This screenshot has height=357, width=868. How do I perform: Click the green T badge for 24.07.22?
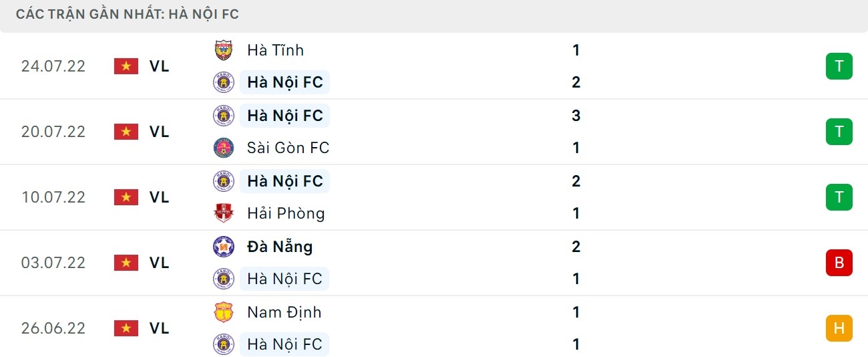(839, 66)
